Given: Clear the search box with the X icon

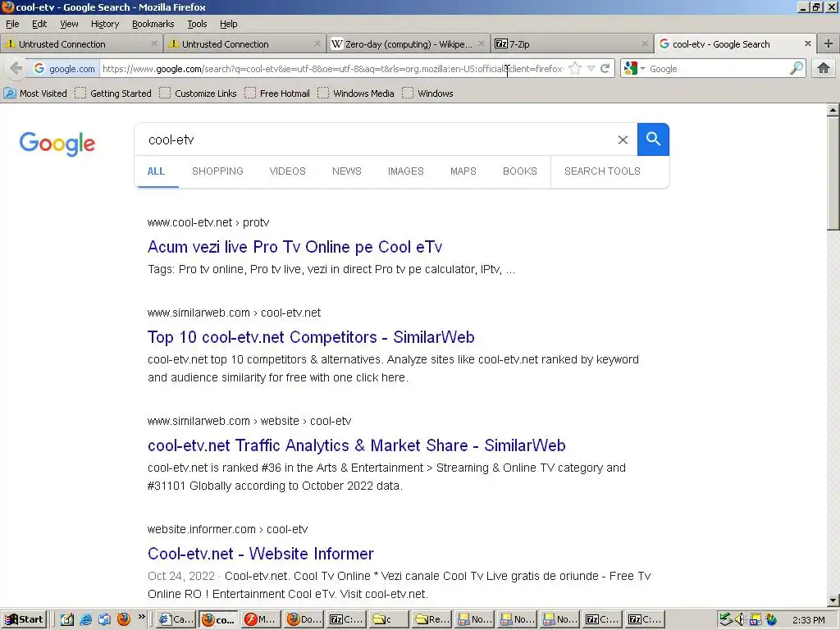Looking at the screenshot, I should pyautogui.click(x=623, y=139).
